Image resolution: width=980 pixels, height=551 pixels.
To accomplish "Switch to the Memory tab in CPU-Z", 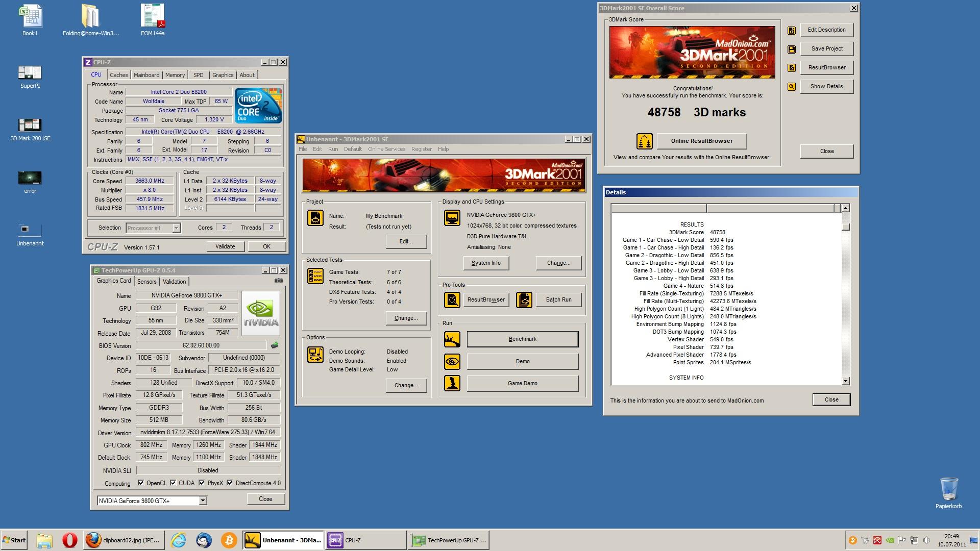I will point(175,75).
